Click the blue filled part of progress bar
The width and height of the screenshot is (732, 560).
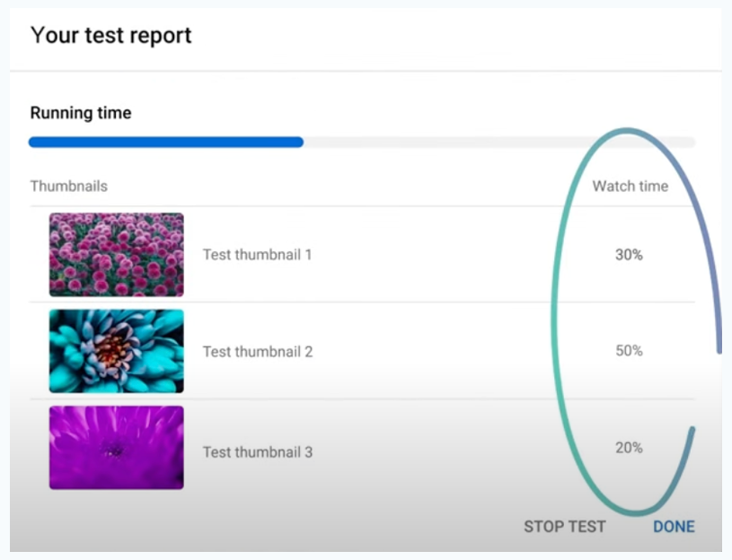pos(165,142)
